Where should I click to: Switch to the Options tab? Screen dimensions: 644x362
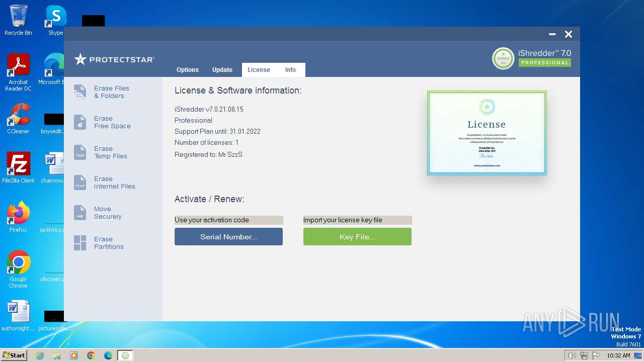[x=188, y=70]
